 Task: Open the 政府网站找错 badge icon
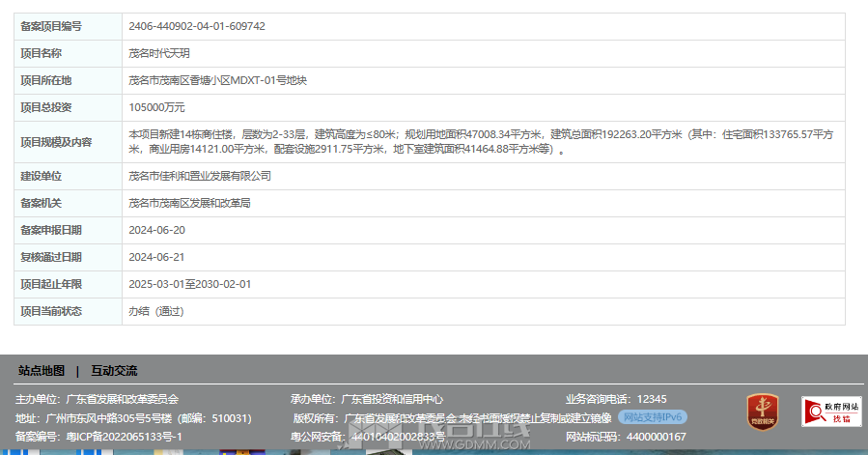tap(831, 412)
